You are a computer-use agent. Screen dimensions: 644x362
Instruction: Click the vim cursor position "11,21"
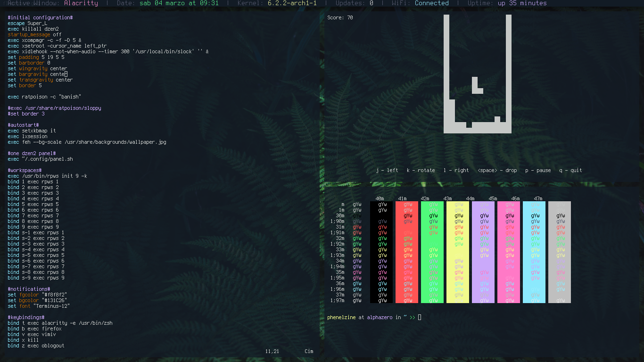(x=272, y=351)
